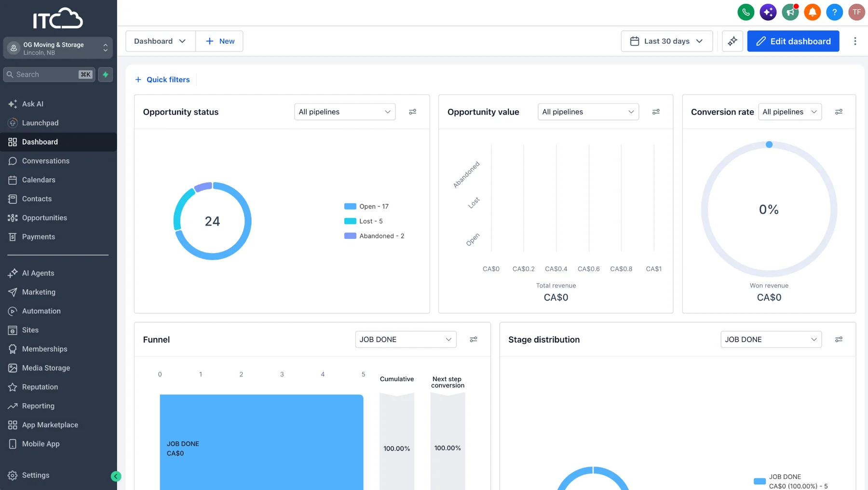Open Media Storage in the sidebar
Viewport: 868px width, 490px height.
pyautogui.click(x=58, y=368)
